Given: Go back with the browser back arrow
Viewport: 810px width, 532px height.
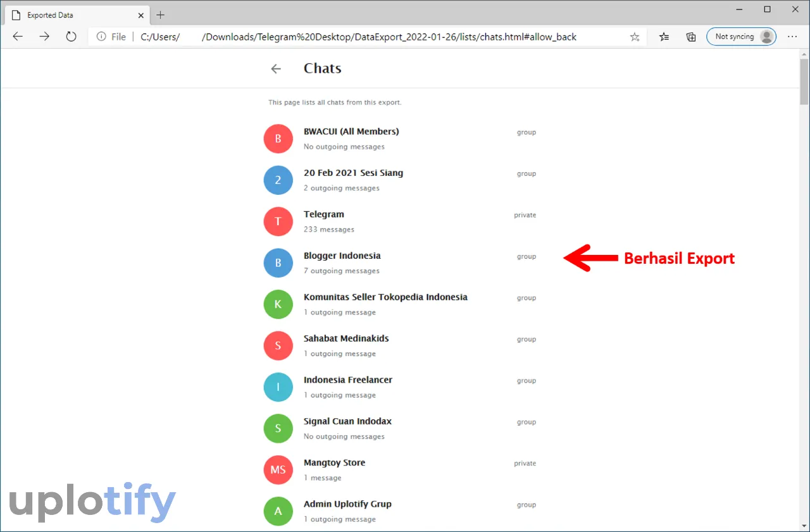Looking at the screenshot, I should tap(18, 37).
